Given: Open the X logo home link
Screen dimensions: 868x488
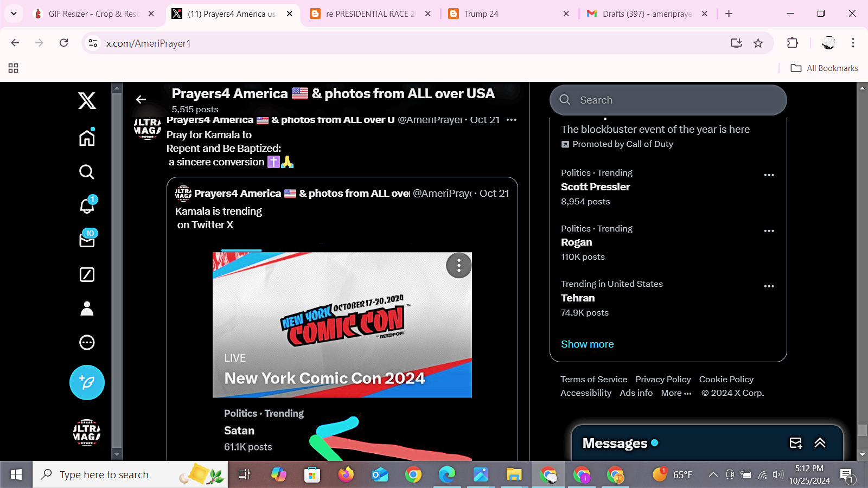Looking at the screenshot, I should 87,101.
